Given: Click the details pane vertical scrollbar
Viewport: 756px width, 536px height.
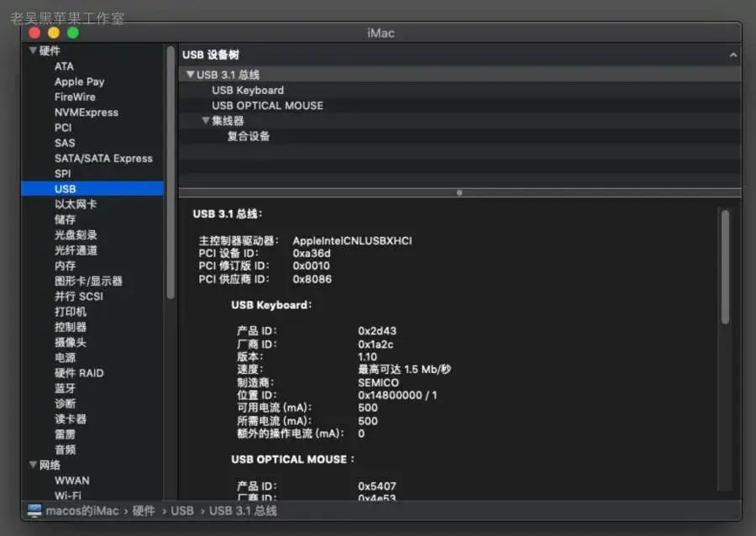Looking at the screenshot, I should [x=725, y=267].
